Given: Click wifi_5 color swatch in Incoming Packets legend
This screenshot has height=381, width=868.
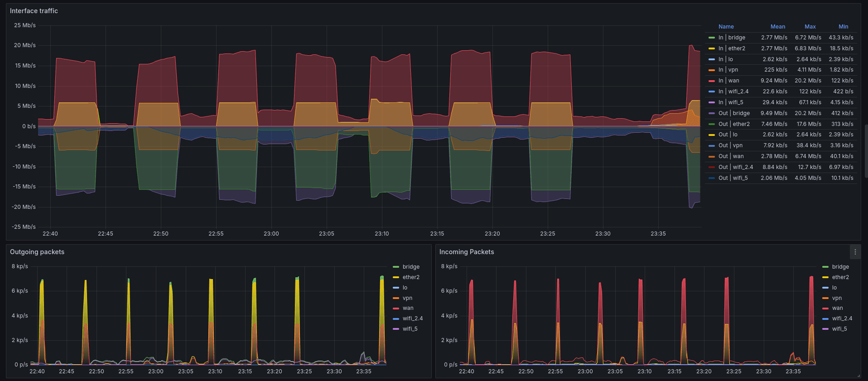Looking at the screenshot, I should (x=825, y=329).
